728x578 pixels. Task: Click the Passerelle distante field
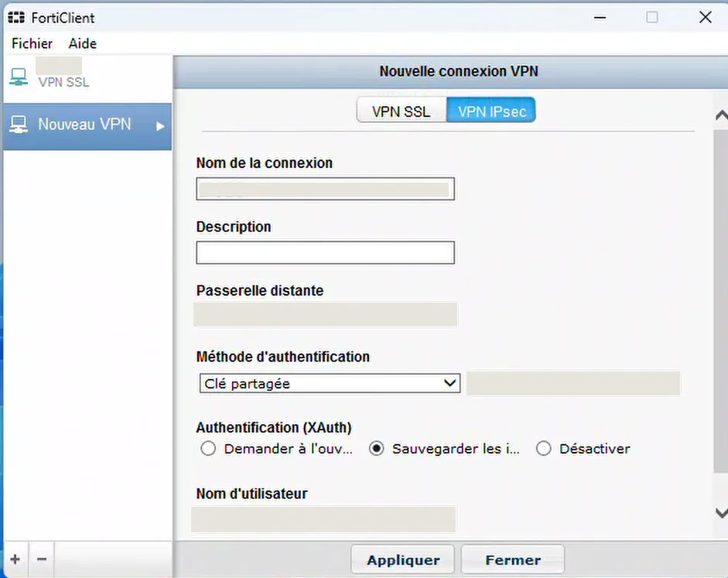(x=325, y=314)
